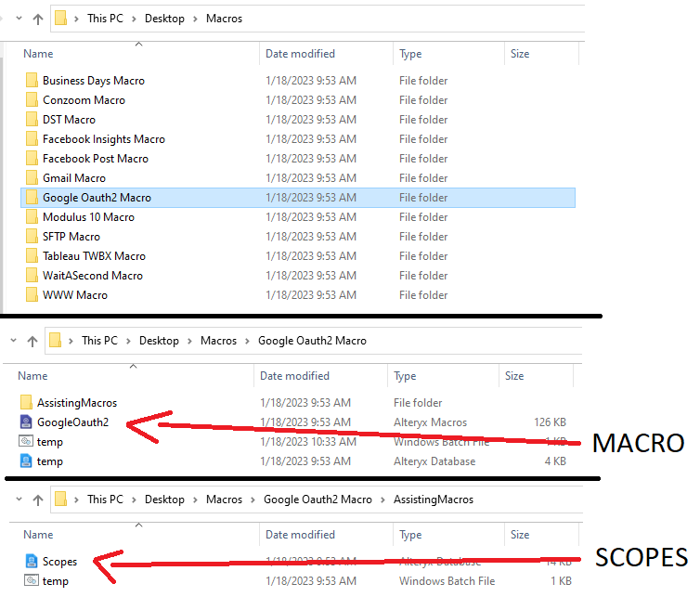This screenshot has width=700, height=597.
Task: Click Up arrow in the Macros window
Action: tap(38, 19)
